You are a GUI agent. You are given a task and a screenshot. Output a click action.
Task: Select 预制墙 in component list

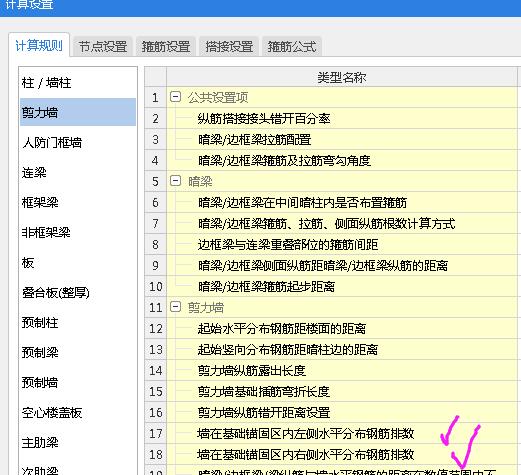(78, 382)
